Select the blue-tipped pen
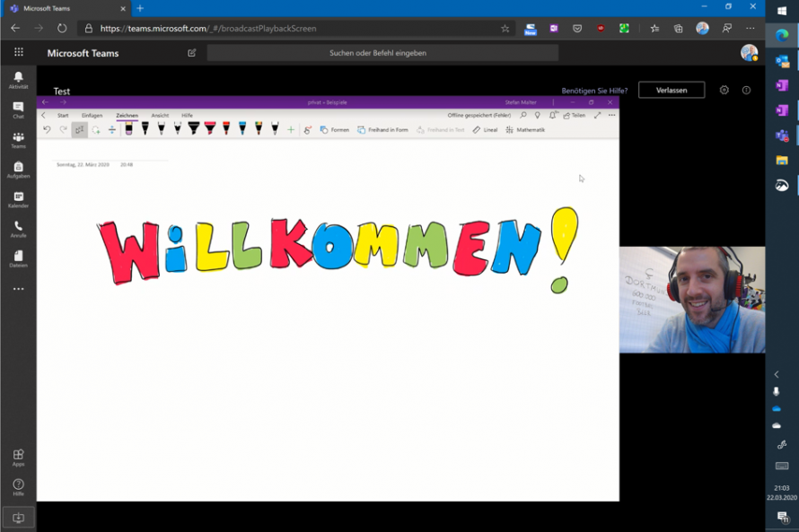This screenshot has height=532, width=799. coord(242,129)
